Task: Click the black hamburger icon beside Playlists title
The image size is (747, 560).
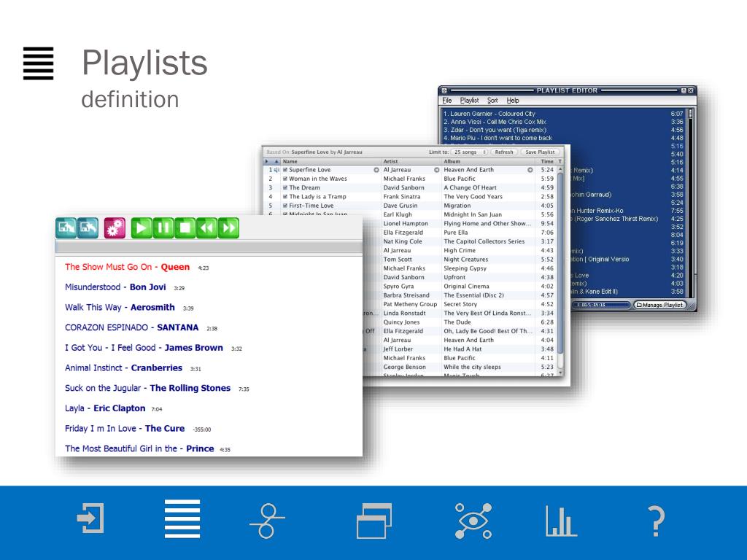Action: pyautogui.click(x=38, y=63)
